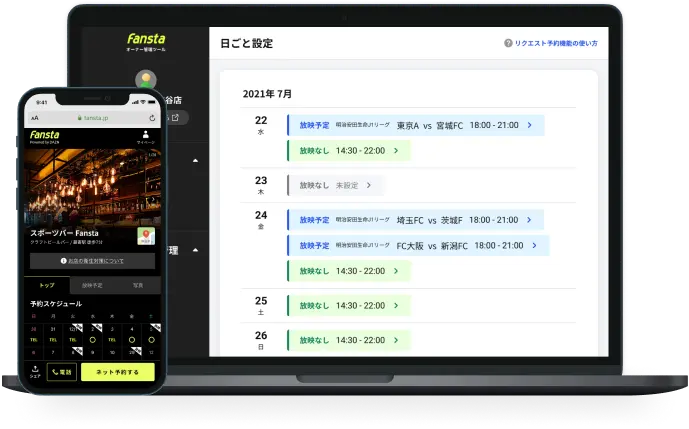Click date 23 木 in the schedule
The height and width of the screenshot is (429, 689).
pos(261,185)
